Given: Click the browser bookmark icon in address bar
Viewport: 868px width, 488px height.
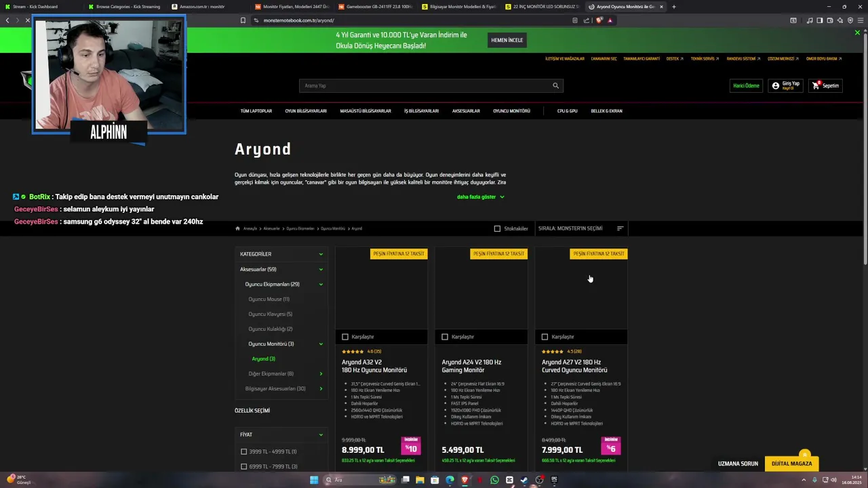Looking at the screenshot, I should click(x=243, y=20).
